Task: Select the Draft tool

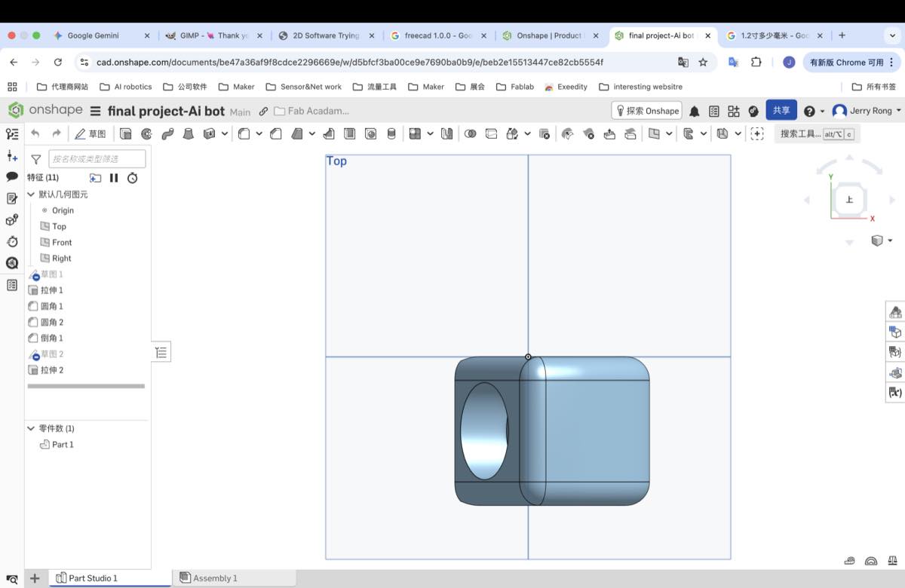Action: point(297,134)
